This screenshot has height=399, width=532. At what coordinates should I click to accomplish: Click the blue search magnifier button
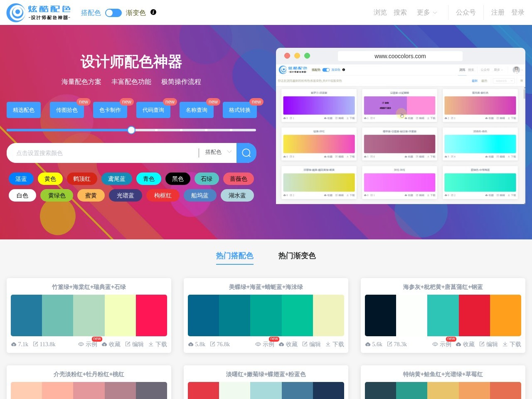pos(246,153)
